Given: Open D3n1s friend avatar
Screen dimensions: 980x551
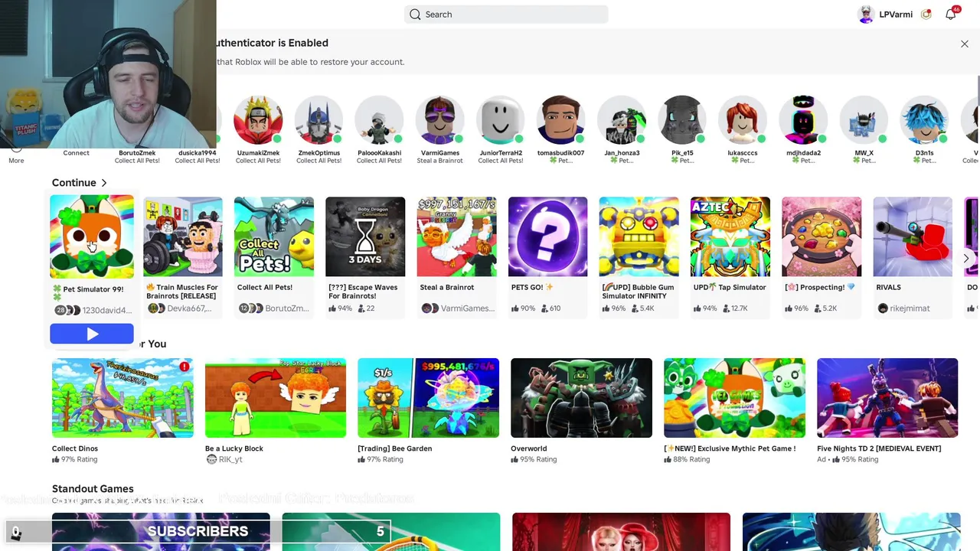Looking at the screenshot, I should click(x=924, y=121).
